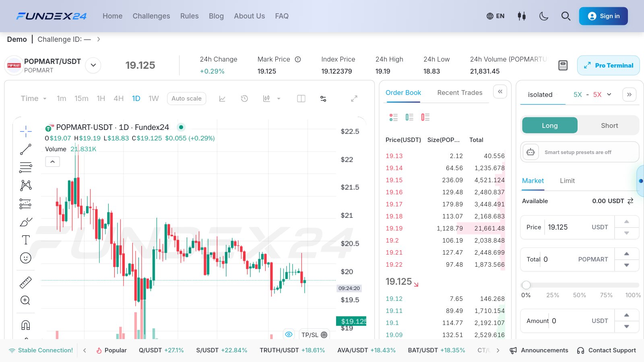The height and width of the screenshot is (362, 644).
Task: Select the Long position toggle
Action: (550, 125)
